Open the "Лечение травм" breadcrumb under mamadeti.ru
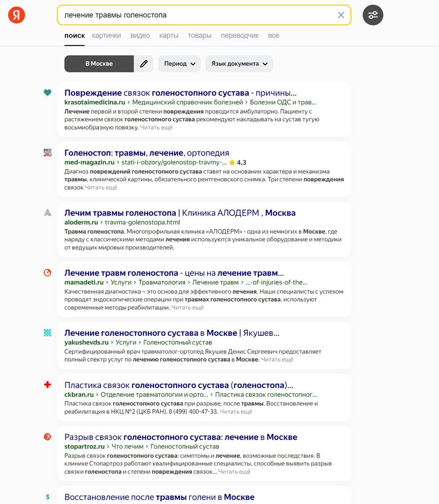This screenshot has height=504, width=439. tap(216, 282)
